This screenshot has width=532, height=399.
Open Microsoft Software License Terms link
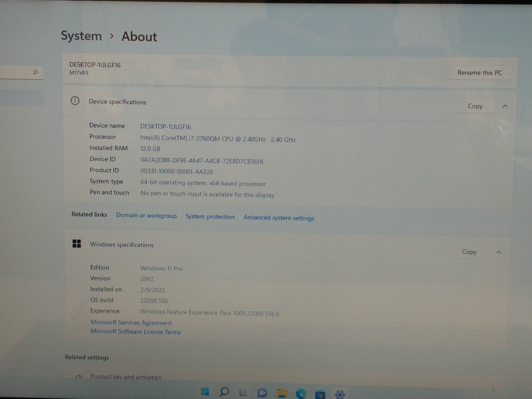(x=136, y=332)
